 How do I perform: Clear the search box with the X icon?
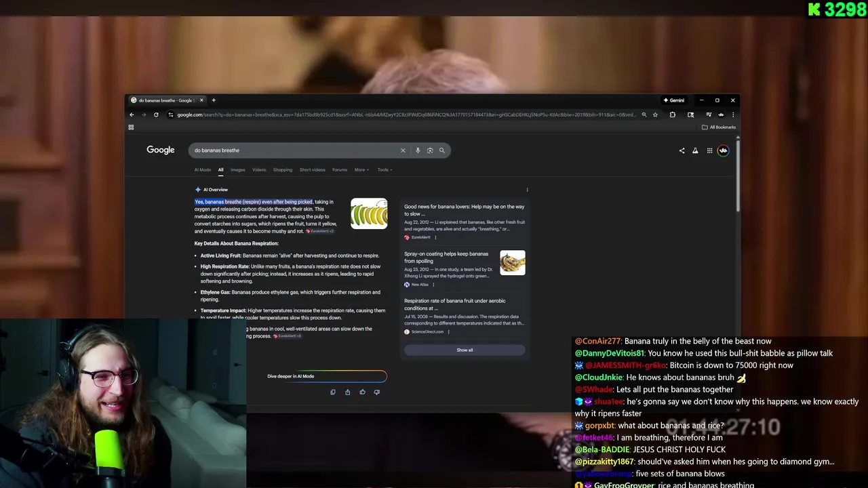403,150
